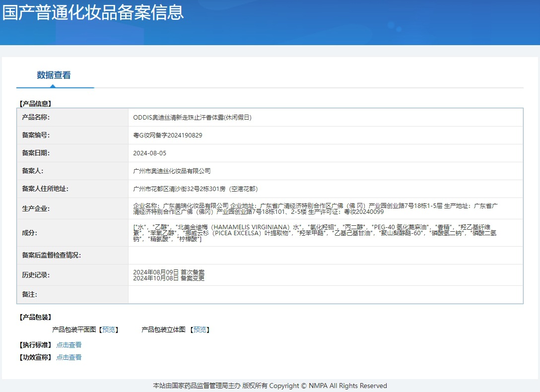The image size is (540, 392).
Task: Select the product name ODDIS奥迪丝 text
Action: click(x=192, y=118)
